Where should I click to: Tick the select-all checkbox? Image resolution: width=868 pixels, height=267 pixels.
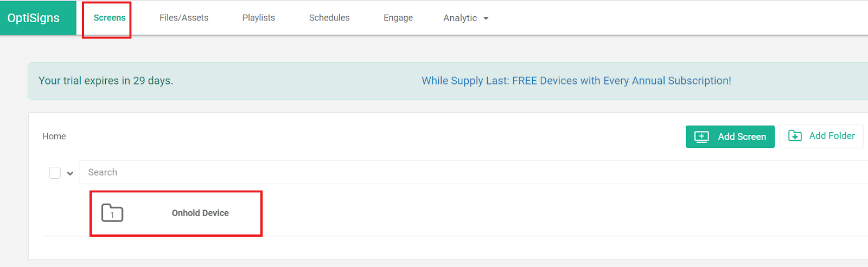(55, 173)
